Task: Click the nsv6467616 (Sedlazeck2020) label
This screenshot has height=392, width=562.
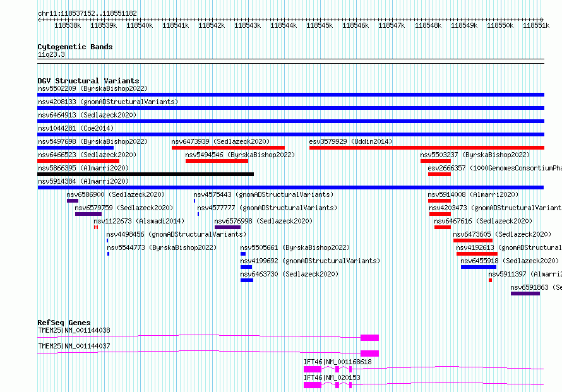Action: [x=483, y=221]
